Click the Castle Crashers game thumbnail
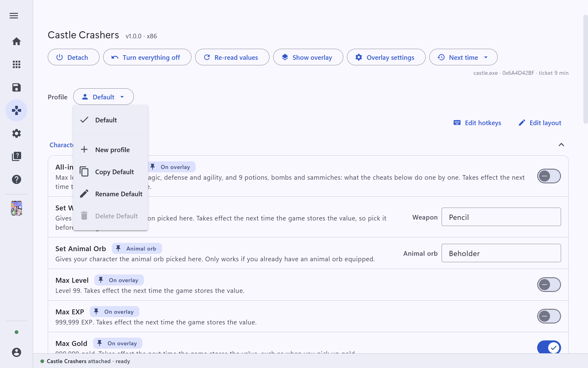Image resolution: width=588 pixels, height=368 pixels. (x=17, y=208)
